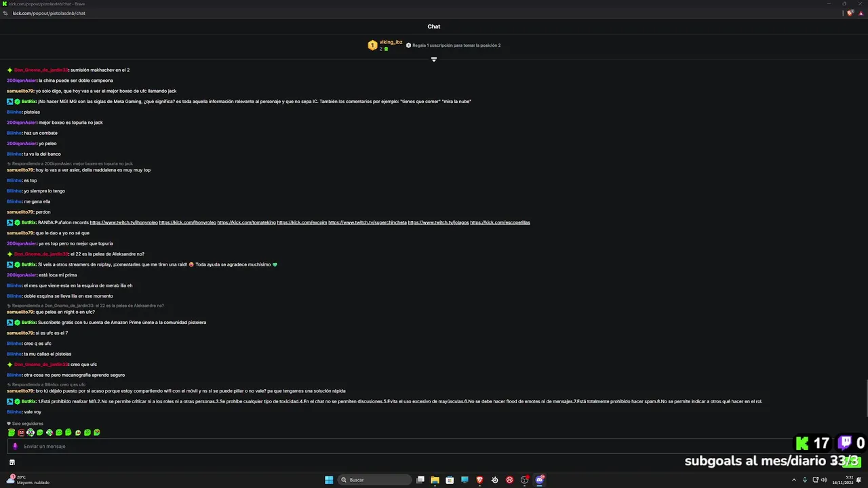868x488 pixels.
Task: Open File Explorer from the taskbar
Action: [x=435, y=480]
